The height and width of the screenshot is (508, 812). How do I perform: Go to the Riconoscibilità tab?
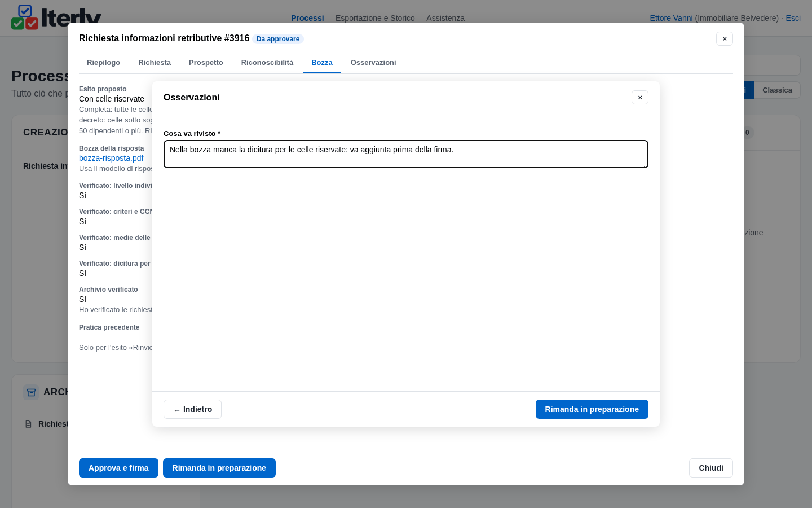point(267,63)
